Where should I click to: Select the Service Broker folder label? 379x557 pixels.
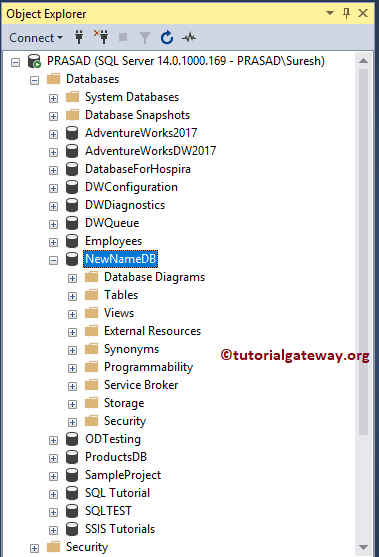(141, 385)
